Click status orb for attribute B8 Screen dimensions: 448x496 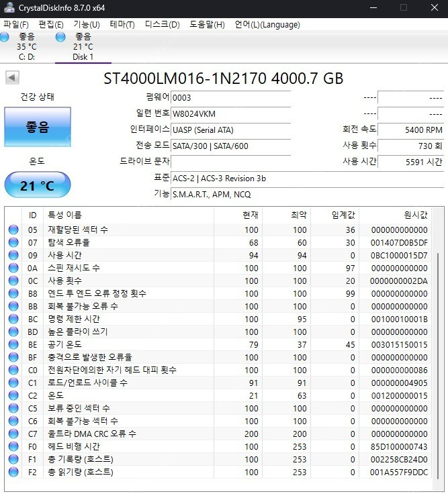(x=13, y=293)
